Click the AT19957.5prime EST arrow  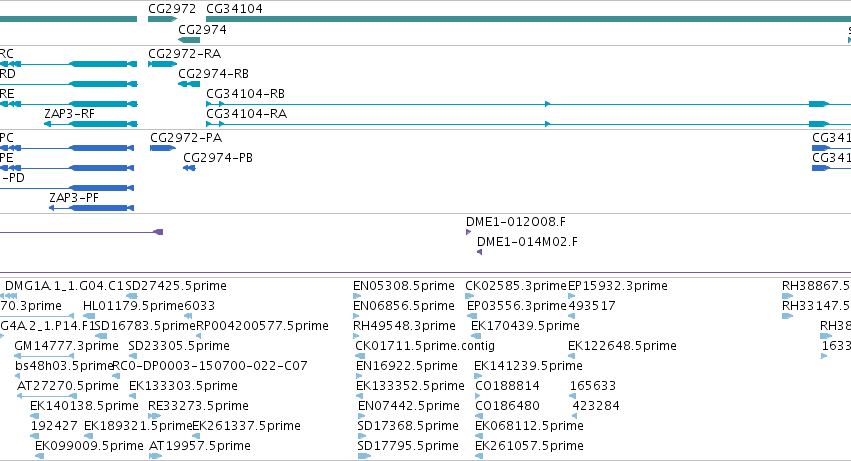[x=155, y=456]
